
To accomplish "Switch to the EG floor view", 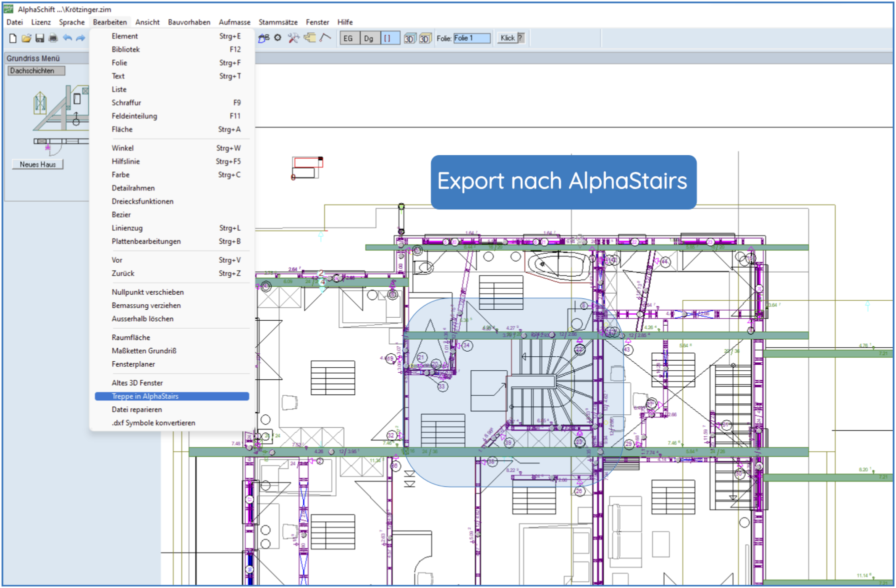I will click(x=349, y=38).
